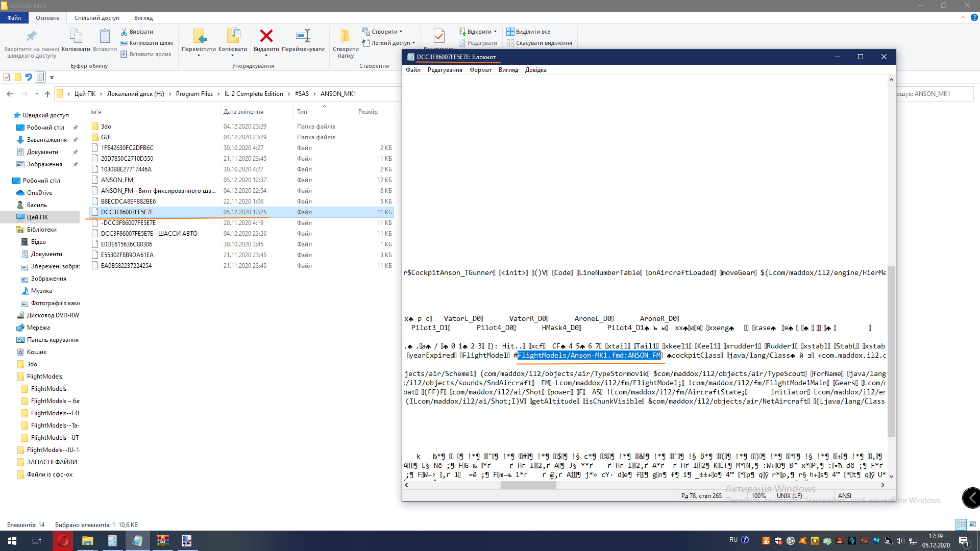Screen dimensions: 980x551
Task: Open Notepad Format (Формат) menu
Action: point(480,70)
